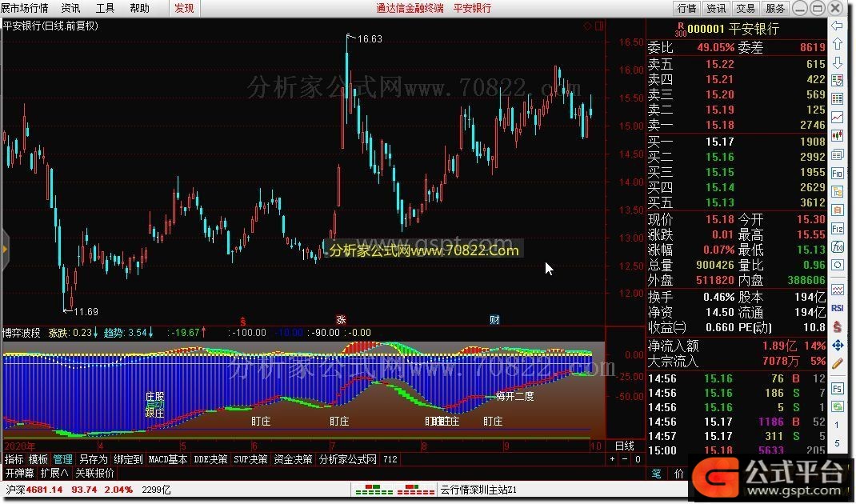Open the 帮助 menu
856x504 pixels.
coord(140,8)
